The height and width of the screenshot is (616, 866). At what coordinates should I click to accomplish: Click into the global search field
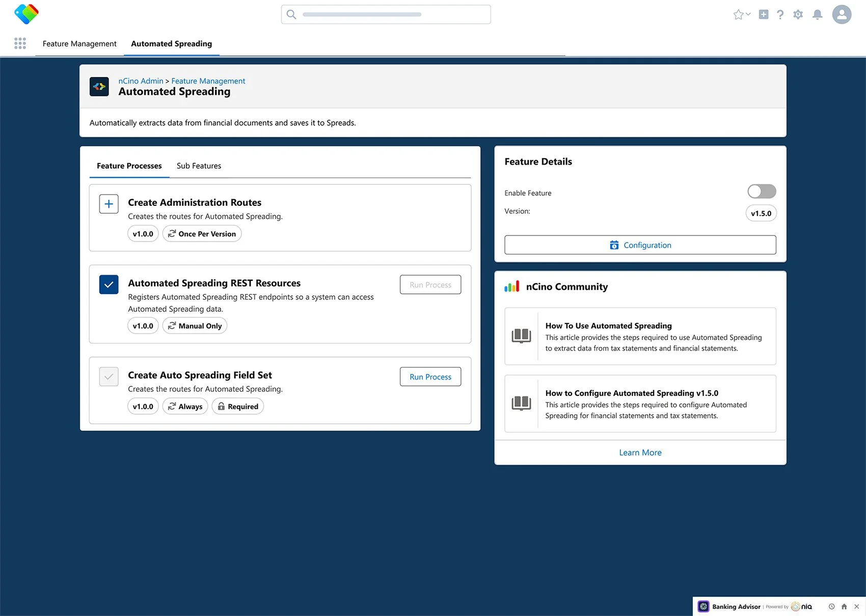(x=386, y=14)
